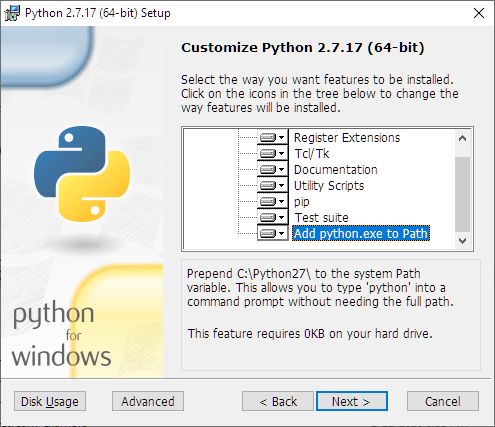This screenshot has width=495, height=427.
Task: Click the feature list scroll up arrow
Action: 462,138
